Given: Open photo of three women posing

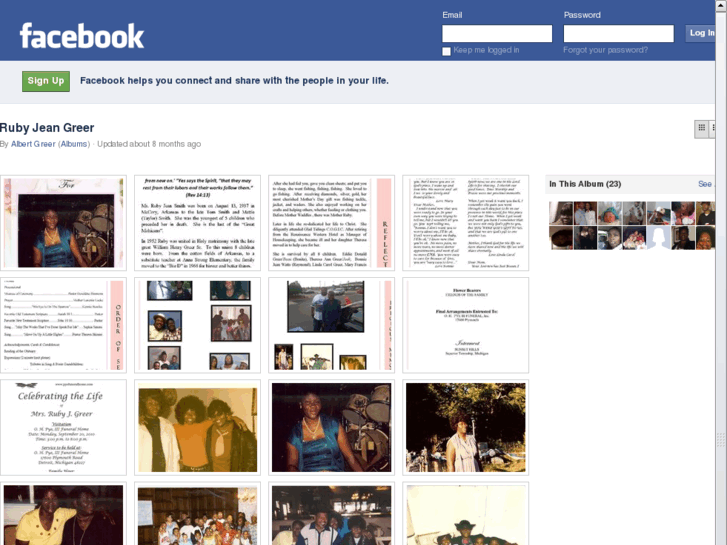Looking at the screenshot, I should click(x=198, y=427).
